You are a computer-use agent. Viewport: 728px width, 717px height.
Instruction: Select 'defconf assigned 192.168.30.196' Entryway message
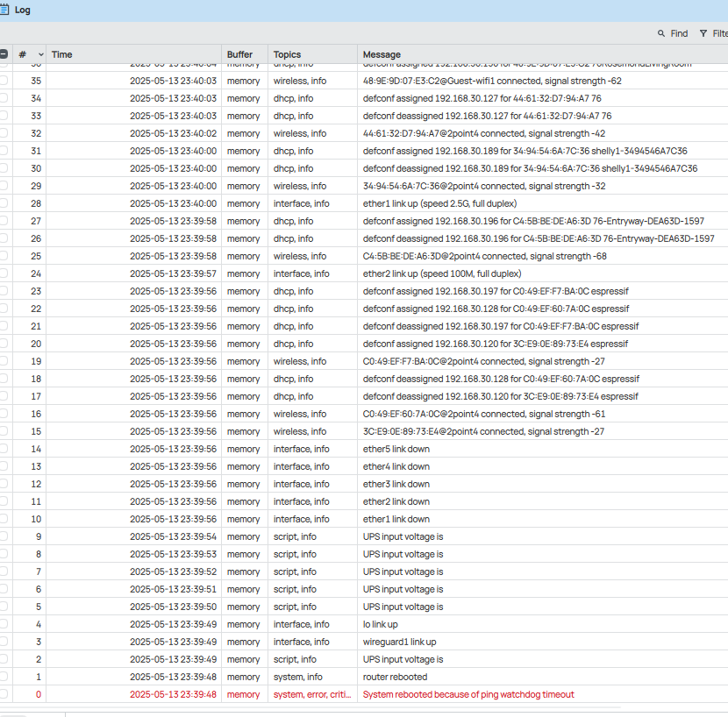(x=533, y=221)
